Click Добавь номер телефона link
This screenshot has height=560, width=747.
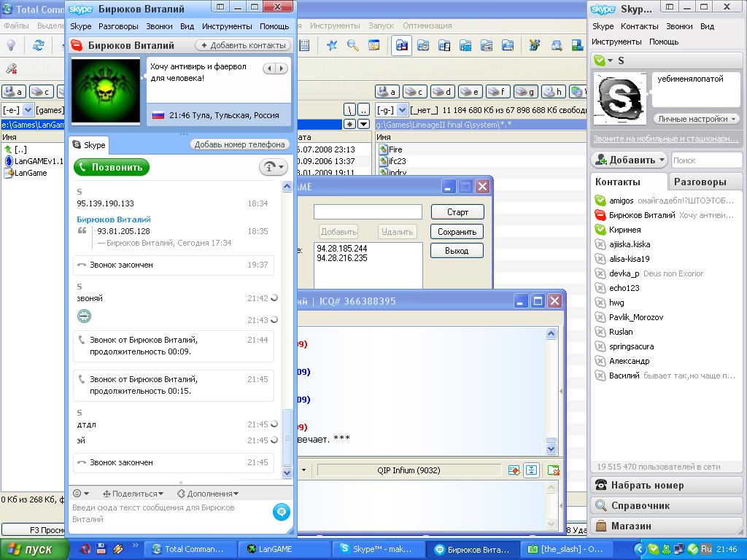pos(239,144)
